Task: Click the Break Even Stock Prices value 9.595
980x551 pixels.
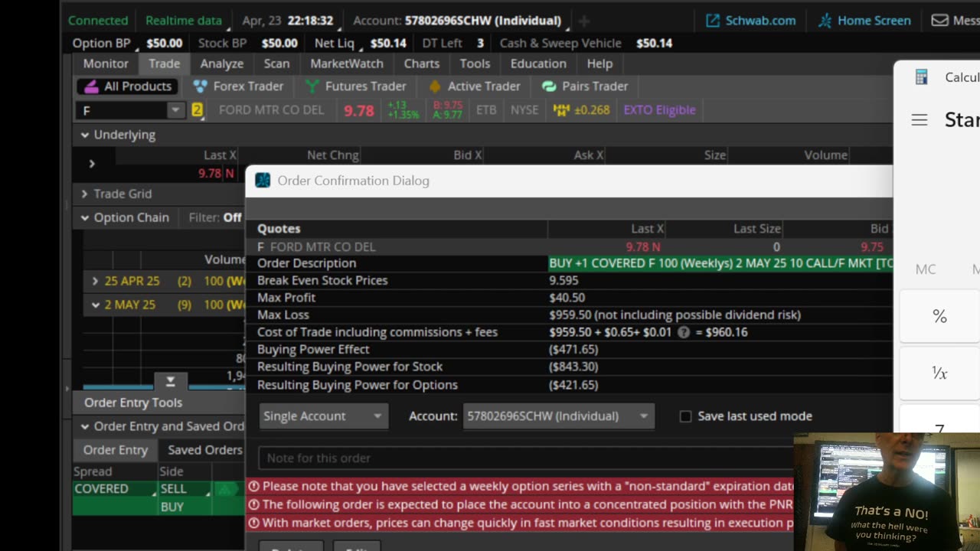Action: pyautogui.click(x=563, y=280)
